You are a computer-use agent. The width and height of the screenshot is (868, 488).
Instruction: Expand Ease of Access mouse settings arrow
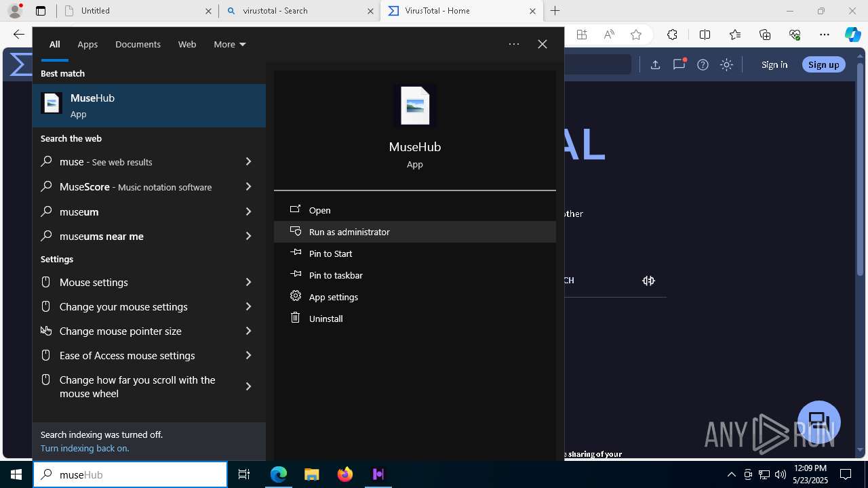(x=248, y=355)
